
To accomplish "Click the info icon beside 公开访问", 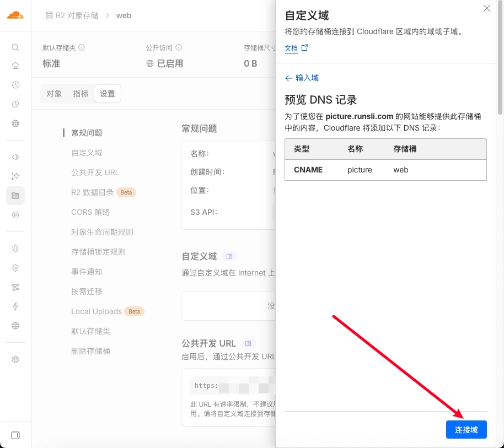I will coord(179,48).
